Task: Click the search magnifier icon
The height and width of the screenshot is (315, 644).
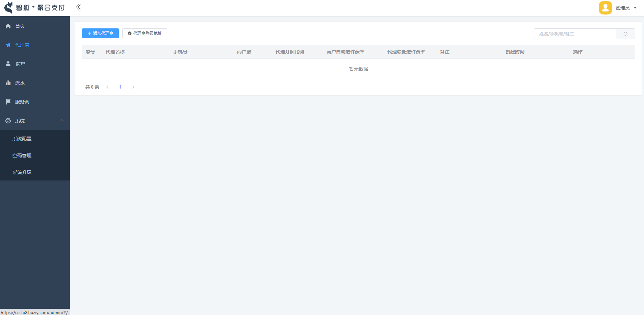Action: coord(625,34)
